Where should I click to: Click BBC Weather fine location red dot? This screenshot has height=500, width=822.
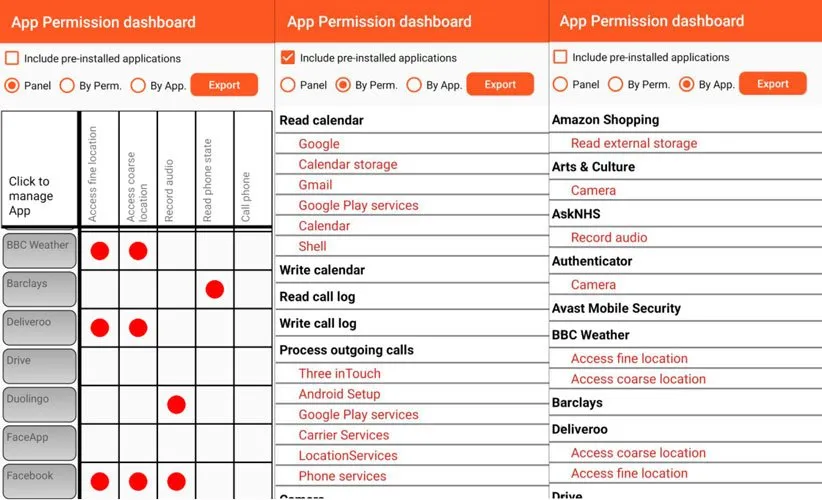(99, 251)
